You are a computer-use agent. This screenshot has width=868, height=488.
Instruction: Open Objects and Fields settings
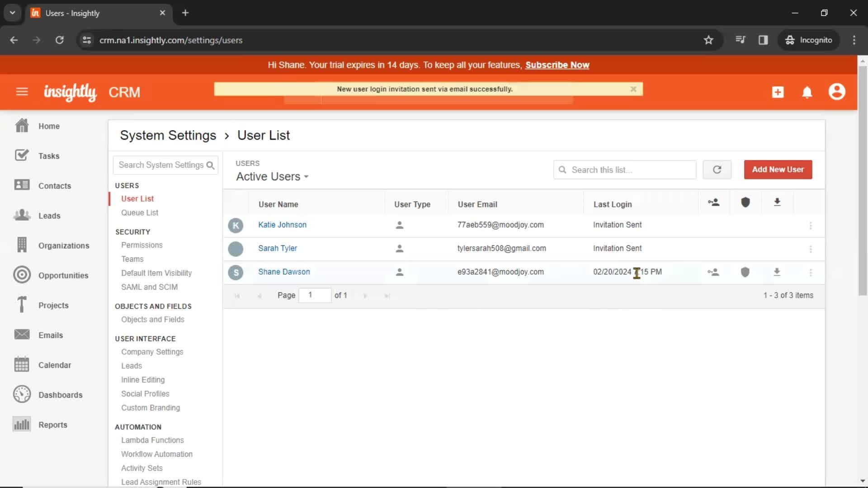pos(153,319)
